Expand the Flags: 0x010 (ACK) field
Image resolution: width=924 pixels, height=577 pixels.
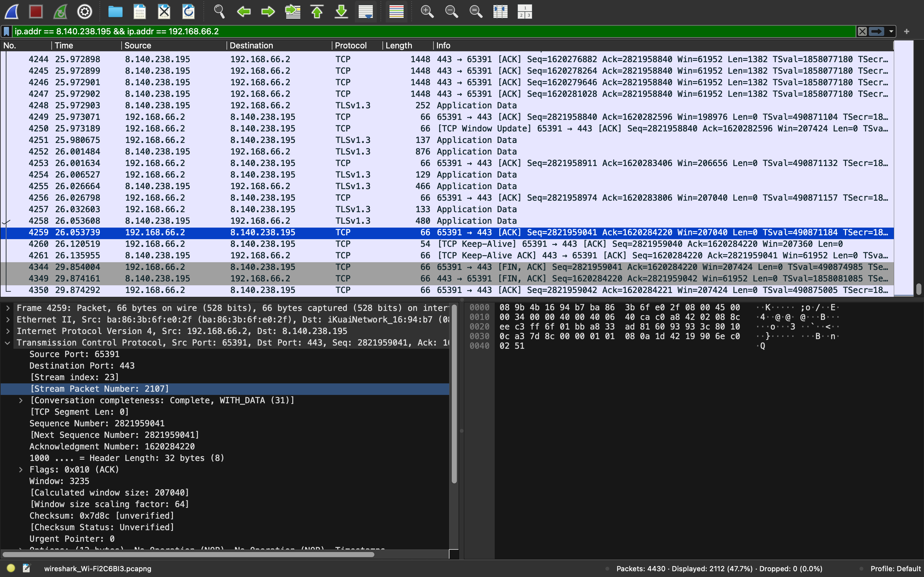click(x=21, y=469)
